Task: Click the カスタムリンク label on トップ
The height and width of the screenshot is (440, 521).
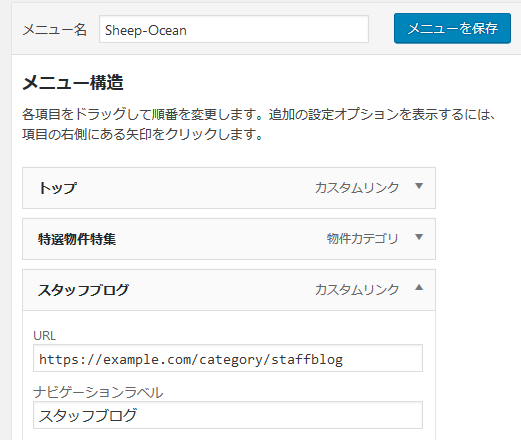Action: click(x=357, y=188)
